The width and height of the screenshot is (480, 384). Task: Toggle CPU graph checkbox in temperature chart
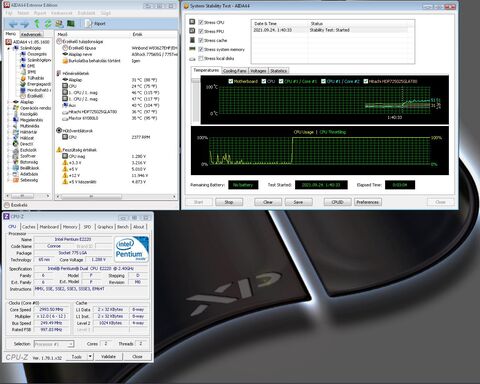pyautogui.click(x=264, y=81)
